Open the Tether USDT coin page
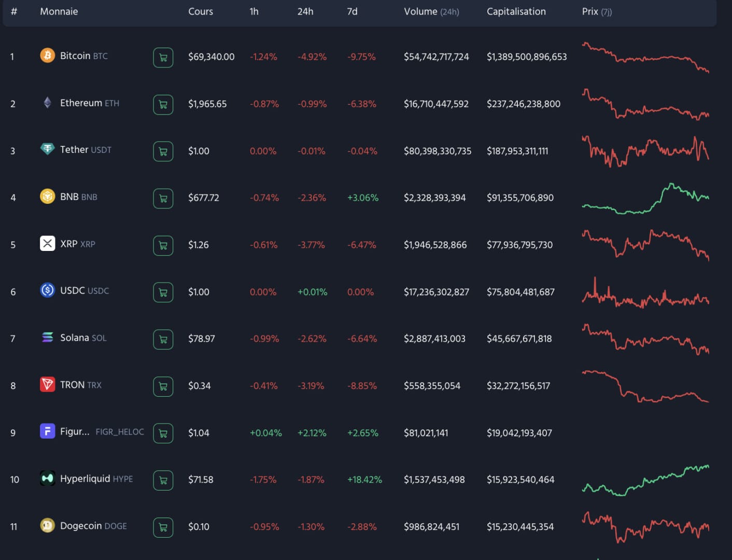Viewport: 732px width, 560px height. coord(86,149)
